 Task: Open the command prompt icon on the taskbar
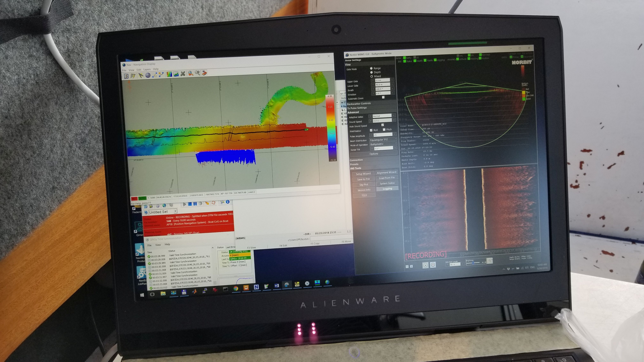click(225, 289)
